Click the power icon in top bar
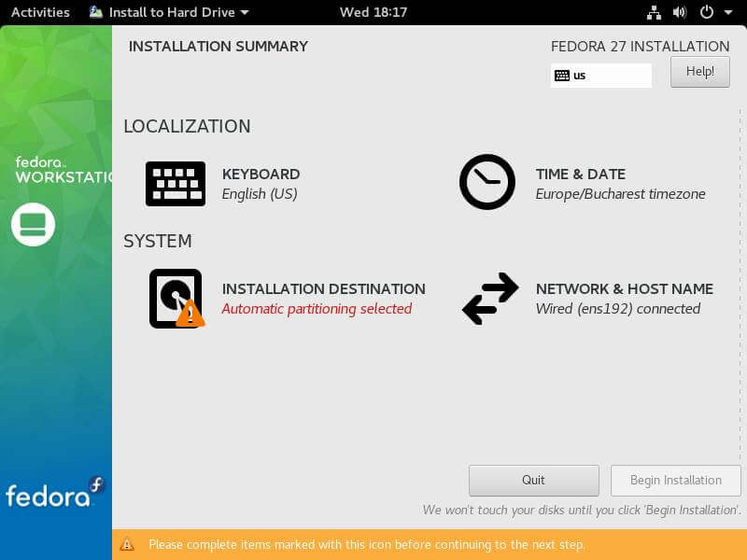The width and height of the screenshot is (747, 560). [706, 12]
